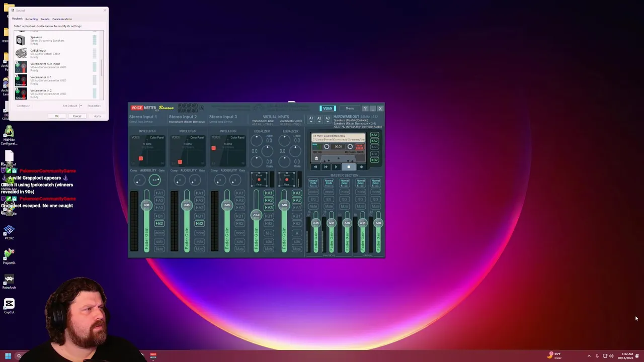Open the VBAN panel in Voicemeeter
Viewport: 644px width, 362px height.
[x=328, y=108]
